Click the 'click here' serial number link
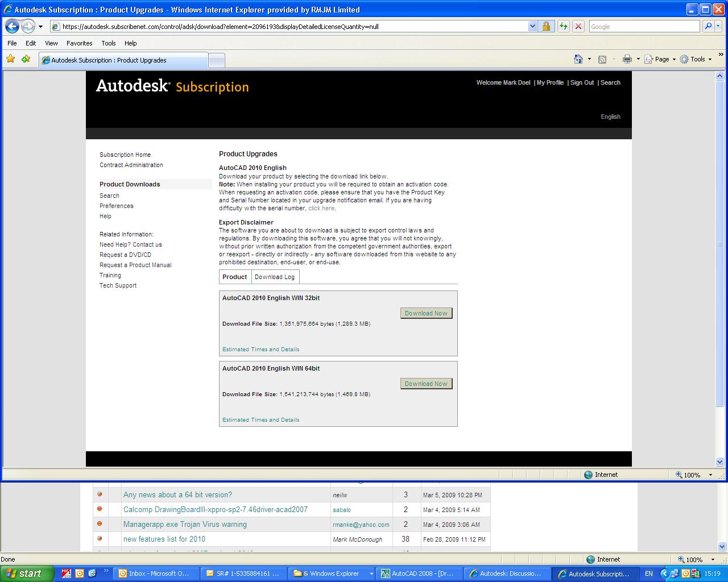Image resolution: width=728 pixels, height=582 pixels. 321,208
